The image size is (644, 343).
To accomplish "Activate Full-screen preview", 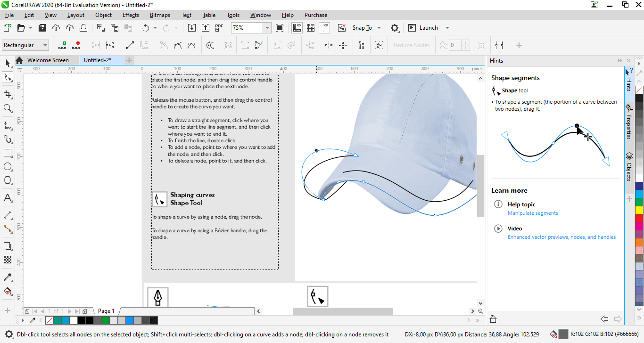I will tap(280, 27).
